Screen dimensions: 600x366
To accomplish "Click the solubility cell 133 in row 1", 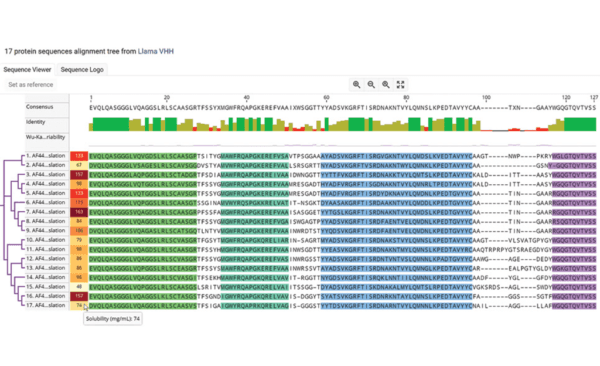I will coord(79,156).
